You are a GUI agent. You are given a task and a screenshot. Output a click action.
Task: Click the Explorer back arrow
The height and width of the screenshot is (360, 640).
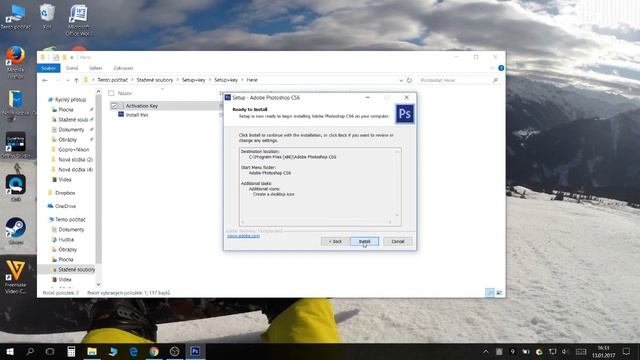[45, 80]
